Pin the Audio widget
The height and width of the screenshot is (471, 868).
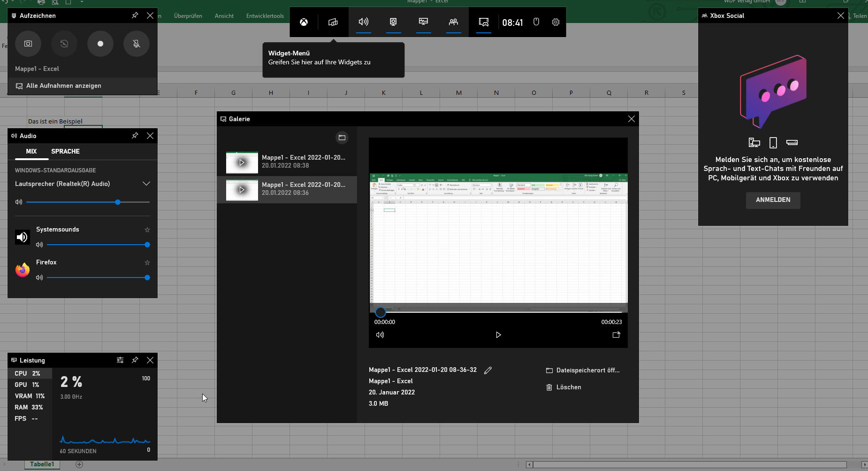[x=135, y=136]
